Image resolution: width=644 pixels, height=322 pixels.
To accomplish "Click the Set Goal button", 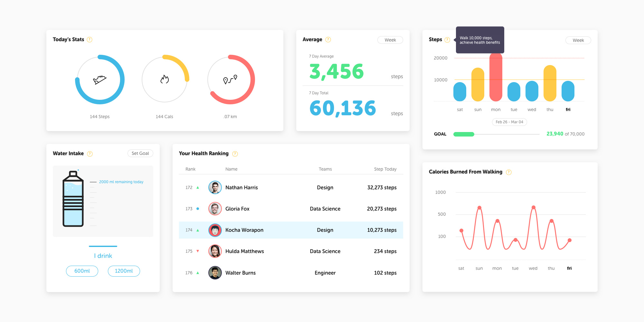I will coord(140,153).
